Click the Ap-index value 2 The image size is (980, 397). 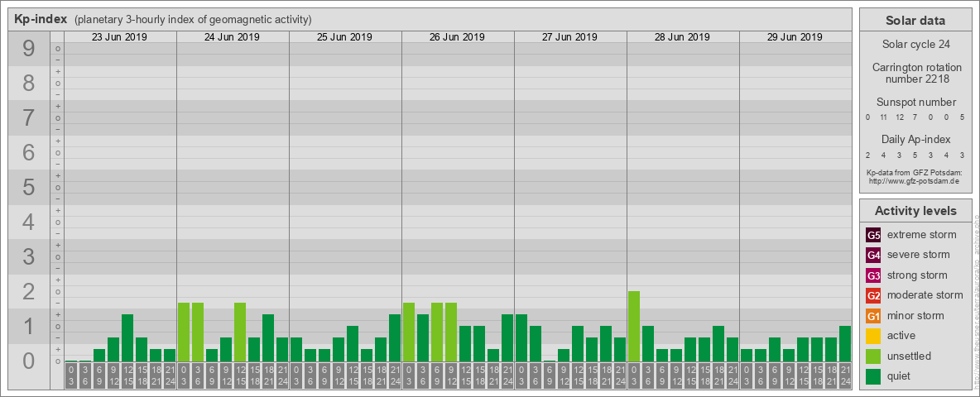pyautogui.click(x=867, y=155)
